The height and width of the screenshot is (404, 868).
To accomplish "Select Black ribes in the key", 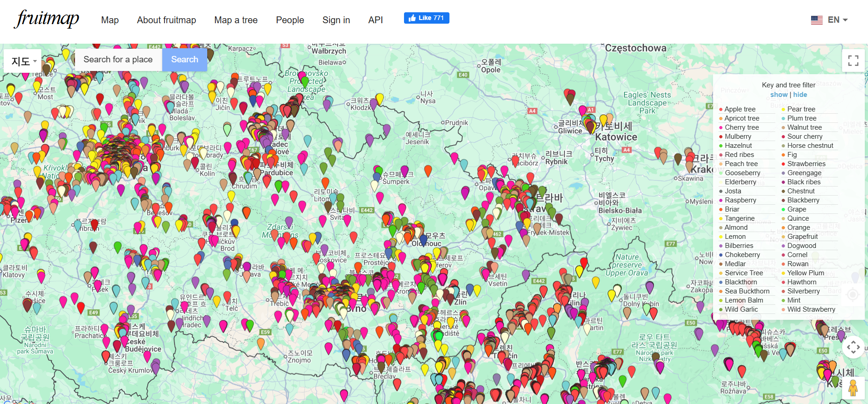I will click(803, 182).
